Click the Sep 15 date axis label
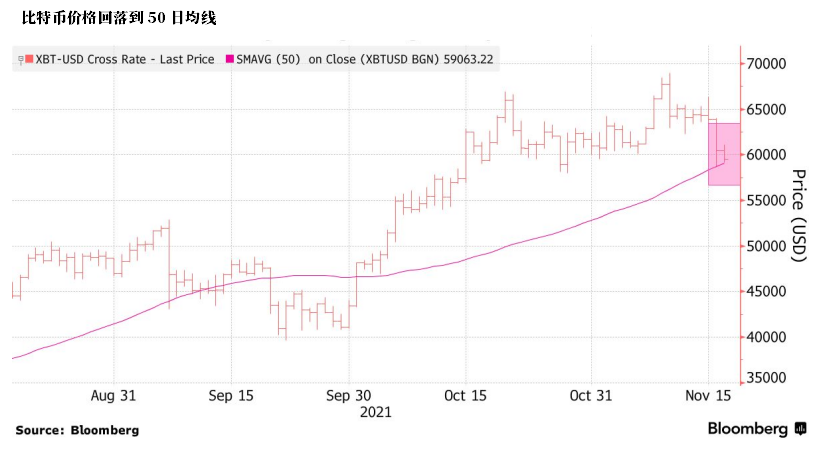 point(232,395)
